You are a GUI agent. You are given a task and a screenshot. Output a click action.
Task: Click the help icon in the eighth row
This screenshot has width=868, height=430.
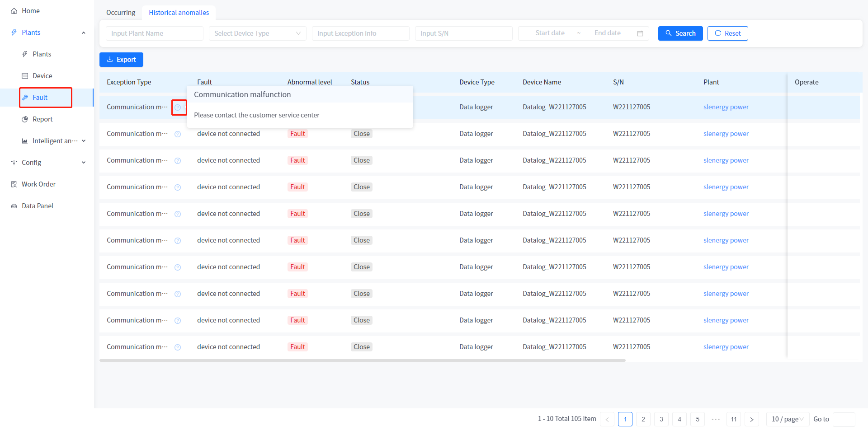click(178, 294)
